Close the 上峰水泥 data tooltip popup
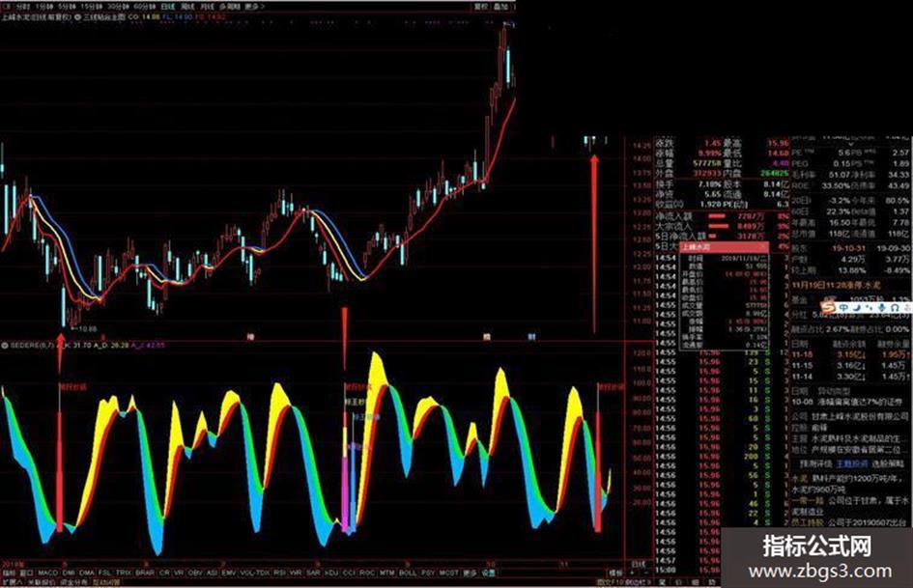Screen dimensions: 913x588 click(x=763, y=247)
